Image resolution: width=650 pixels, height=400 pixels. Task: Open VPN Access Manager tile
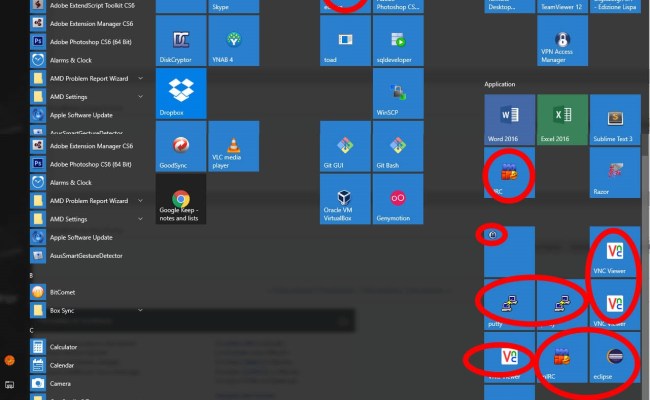pos(563,41)
